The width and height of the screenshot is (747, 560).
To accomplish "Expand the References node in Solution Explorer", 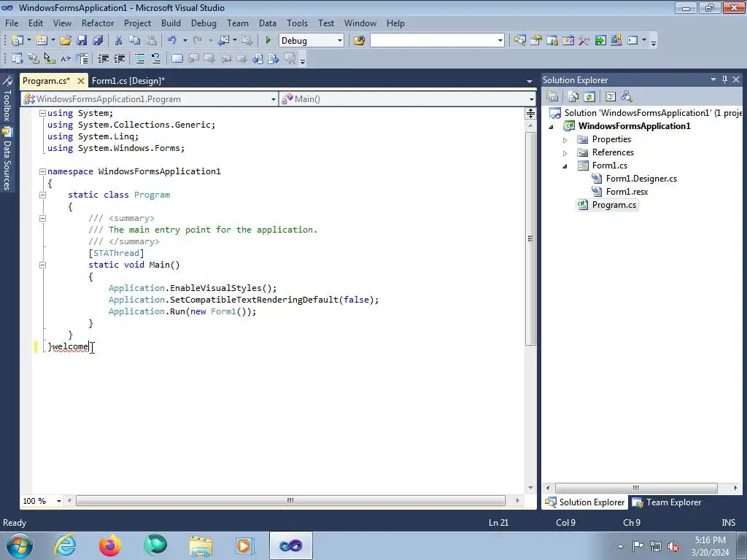I will click(x=565, y=153).
